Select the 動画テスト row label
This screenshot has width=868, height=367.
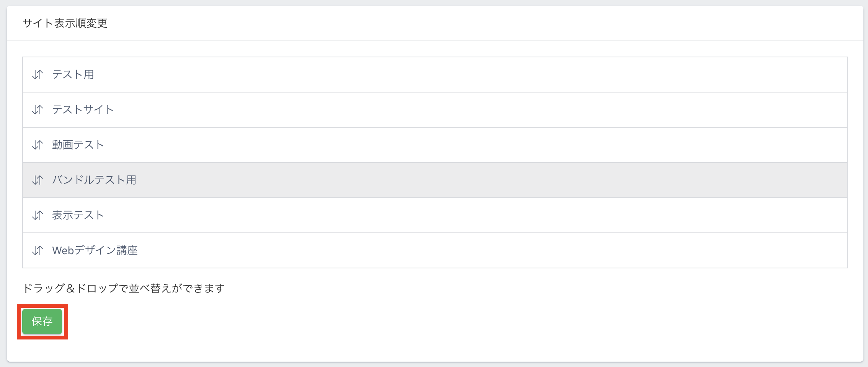point(78,145)
